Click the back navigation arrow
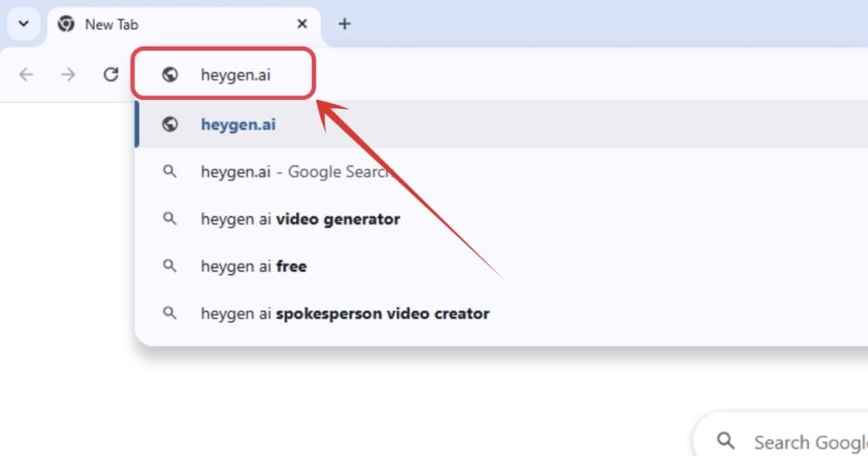Screen dimensions: 868x456 coord(26,75)
